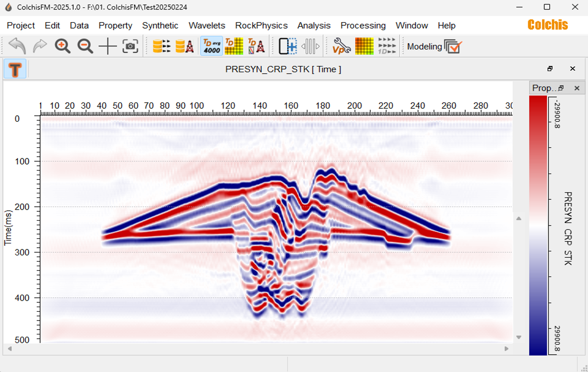Click the -29900.8 value at the color bar top
This screenshot has height=372, width=588.
(x=556, y=114)
